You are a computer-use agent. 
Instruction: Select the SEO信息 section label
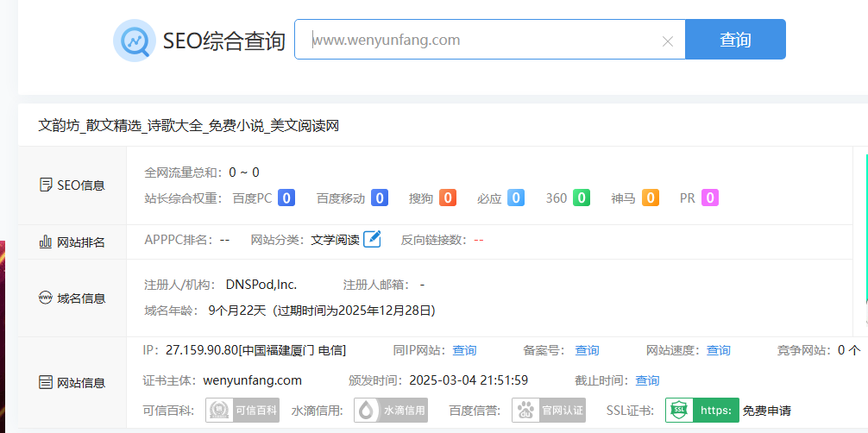72,185
